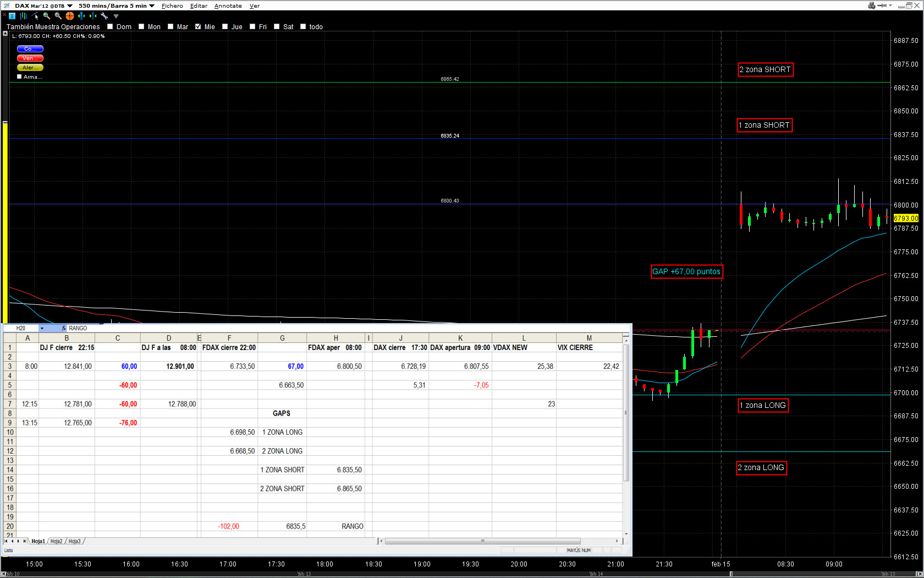The width and height of the screenshot is (924, 578).
Task: Click the grouped cubes icon in title bar
Action: [872, 6]
